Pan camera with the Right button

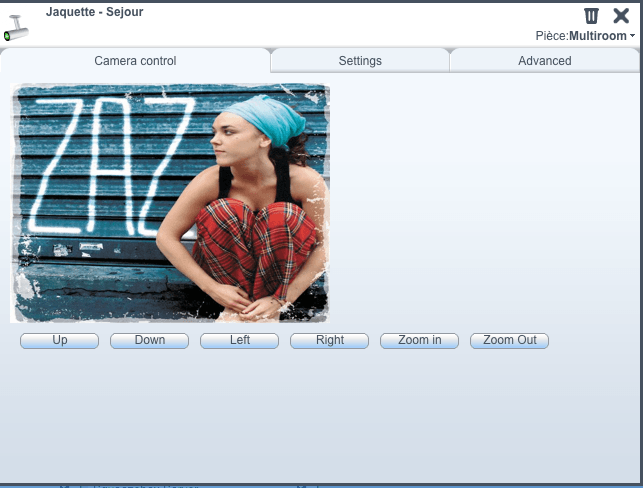pyautogui.click(x=330, y=340)
